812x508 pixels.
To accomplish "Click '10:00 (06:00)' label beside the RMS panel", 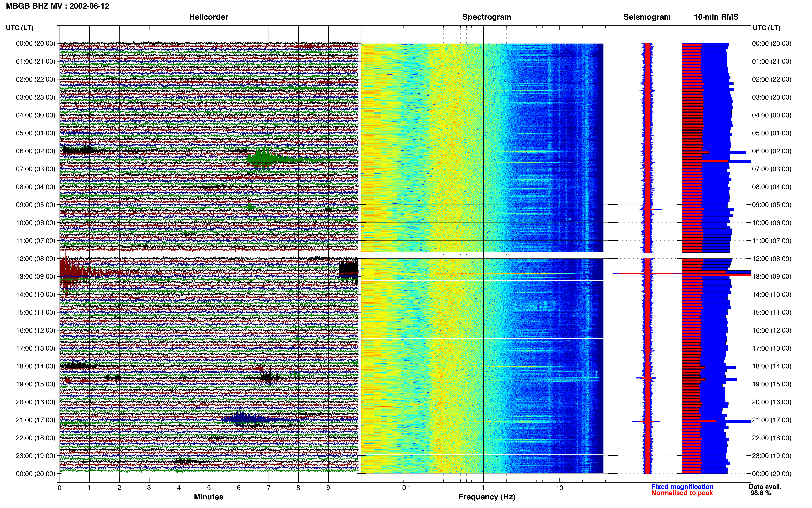I will [772, 223].
